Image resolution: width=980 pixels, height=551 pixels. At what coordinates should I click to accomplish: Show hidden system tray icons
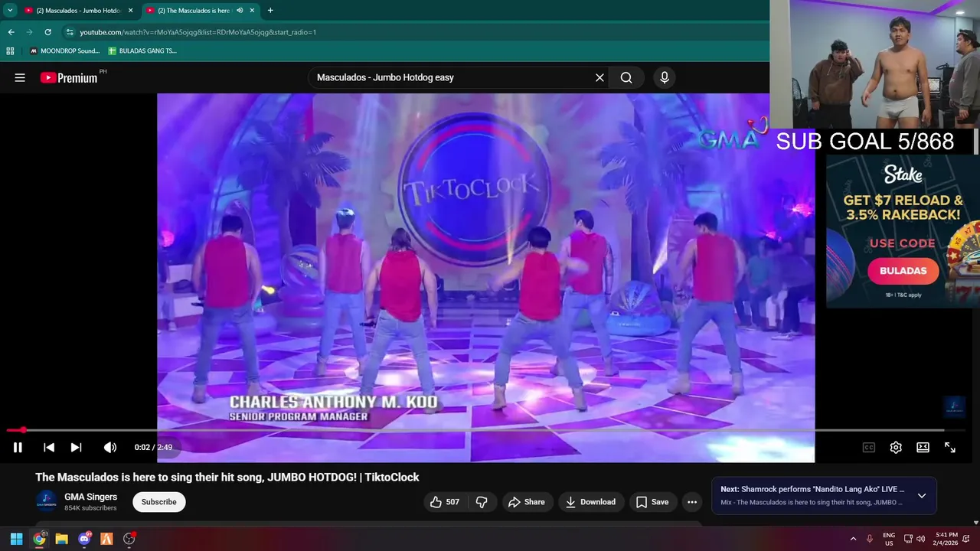[853, 539]
